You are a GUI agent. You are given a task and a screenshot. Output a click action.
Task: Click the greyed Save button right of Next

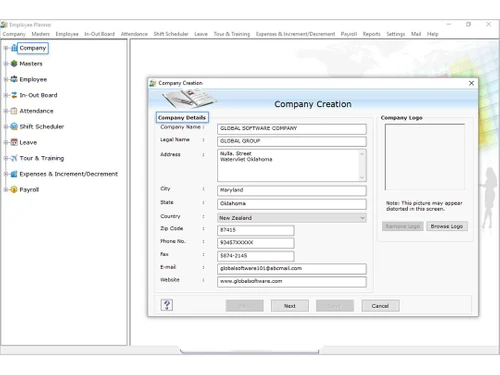[x=335, y=306]
